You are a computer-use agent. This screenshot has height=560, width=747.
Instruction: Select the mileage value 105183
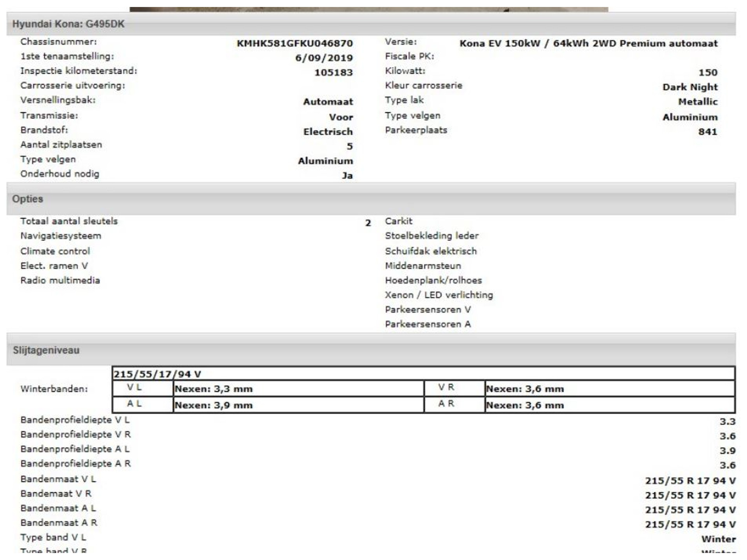click(333, 72)
